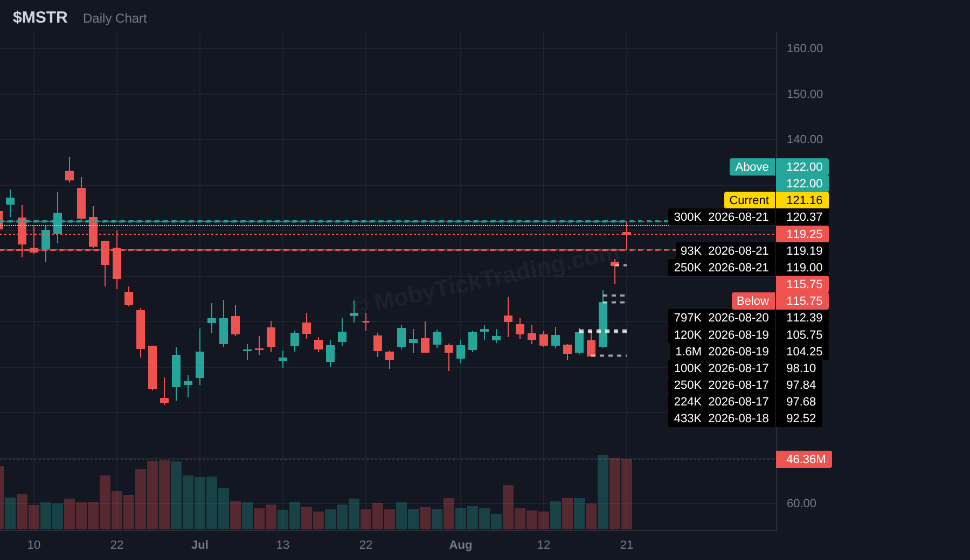The height and width of the screenshot is (560, 970).
Task: Click the 140.00 price axis label
Action: pos(805,139)
